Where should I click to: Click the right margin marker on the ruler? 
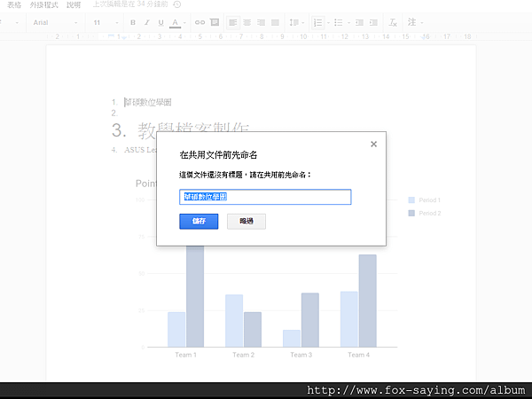tap(423, 37)
